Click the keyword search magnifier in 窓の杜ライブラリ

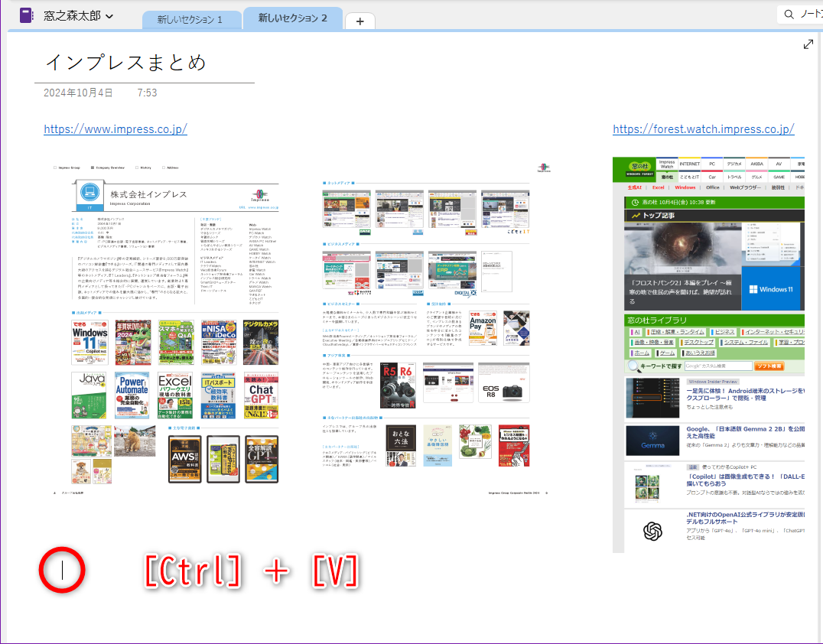pos(633,366)
